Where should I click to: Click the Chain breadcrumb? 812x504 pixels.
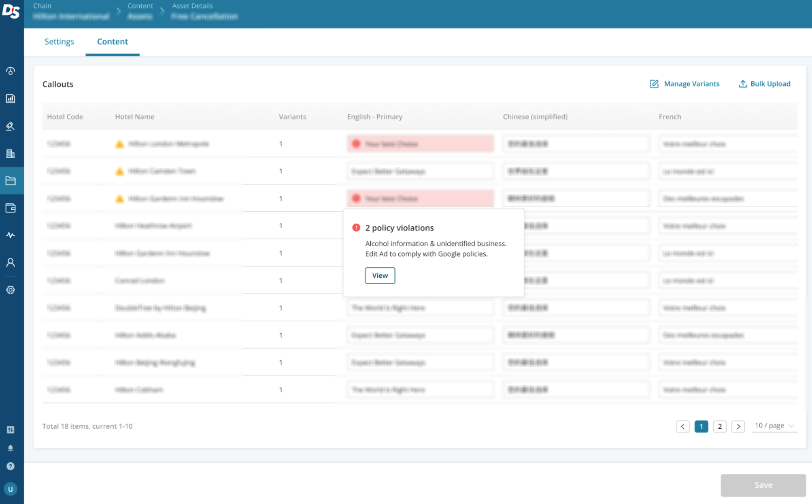tap(42, 6)
